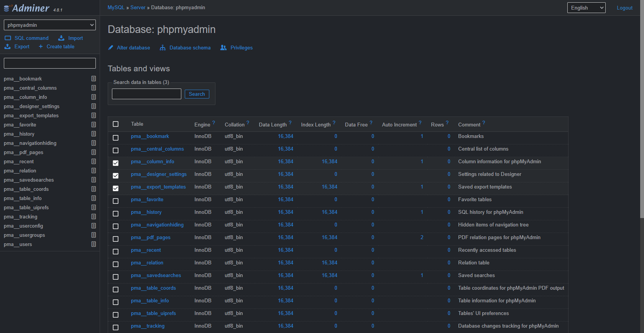Image resolution: width=644 pixels, height=333 pixels.
Task: Open select-data icon for pma__table_uiprefs in sidebar
Action: coord(94,207)
